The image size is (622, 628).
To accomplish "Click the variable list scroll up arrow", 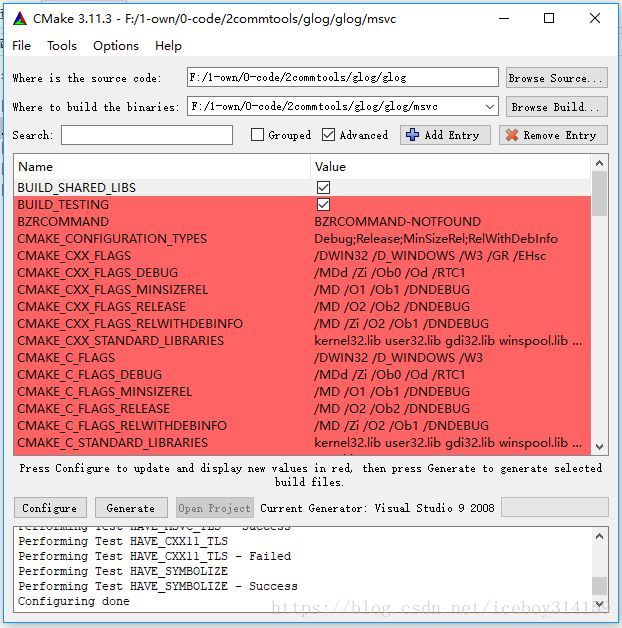I will [599, 163].
